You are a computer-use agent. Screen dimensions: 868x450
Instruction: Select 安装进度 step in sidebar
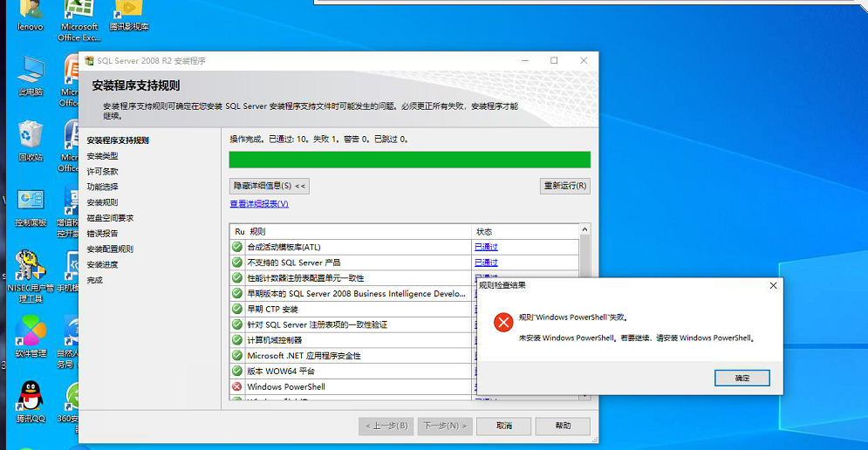[102, 264]
